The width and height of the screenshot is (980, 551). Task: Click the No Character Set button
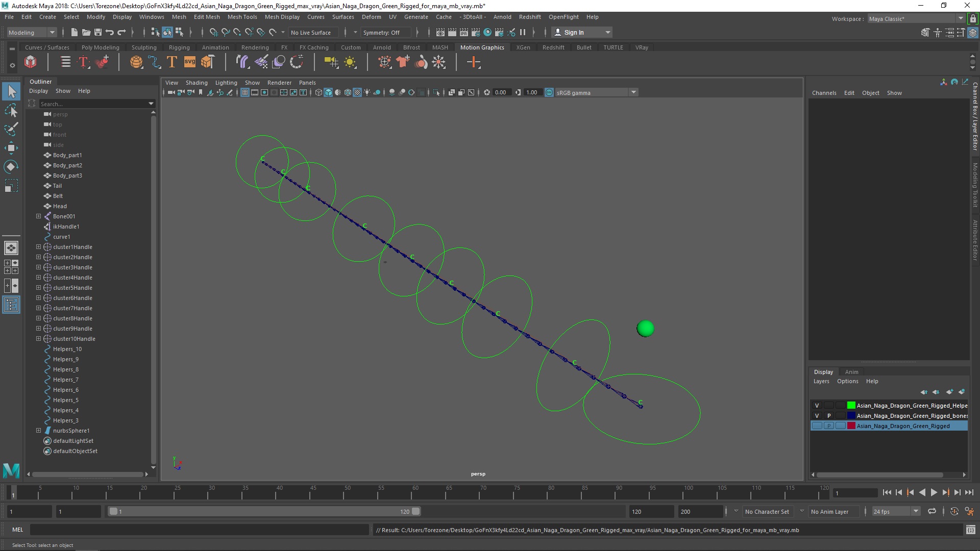tap(767, 511)
